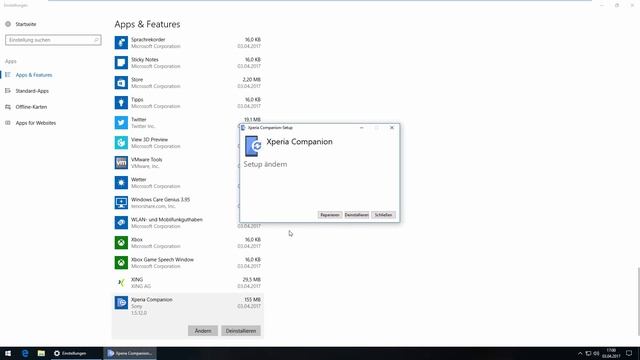Select the Wetter app name
This screenshot has height=360, width=640.
coord(138,180)
